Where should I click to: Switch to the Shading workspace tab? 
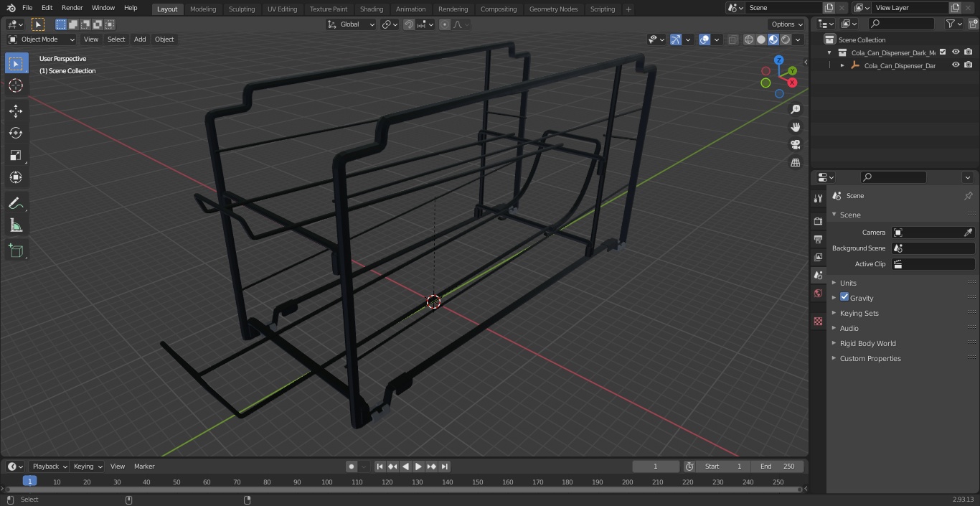coord(372,9)
